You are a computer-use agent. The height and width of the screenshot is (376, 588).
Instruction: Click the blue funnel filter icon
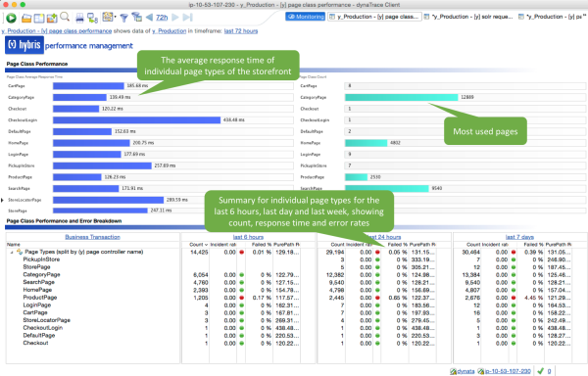pyautogui.click(x=124, y=18)
